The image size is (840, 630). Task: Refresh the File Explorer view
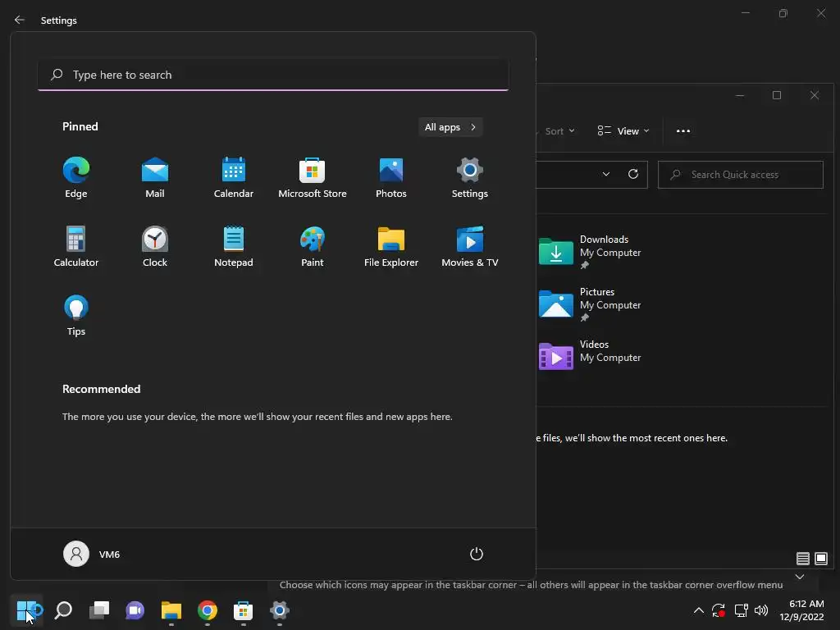point(633,174)
